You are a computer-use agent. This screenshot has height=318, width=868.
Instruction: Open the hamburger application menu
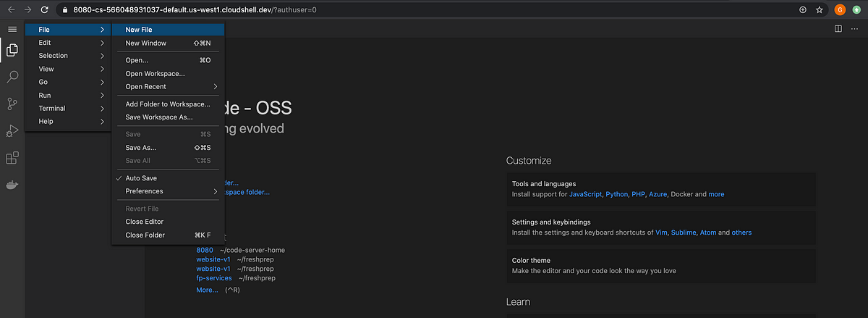[12, 29]
